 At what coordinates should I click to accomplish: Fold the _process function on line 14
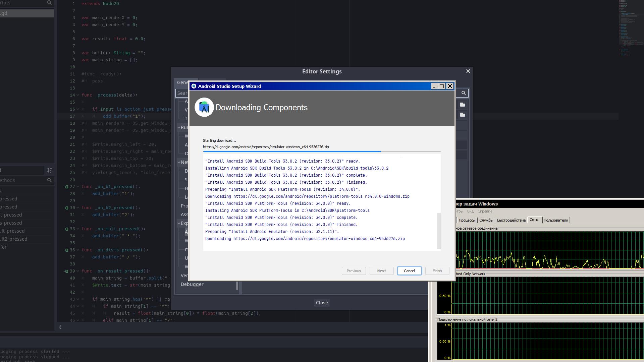(x=78, y=95)
